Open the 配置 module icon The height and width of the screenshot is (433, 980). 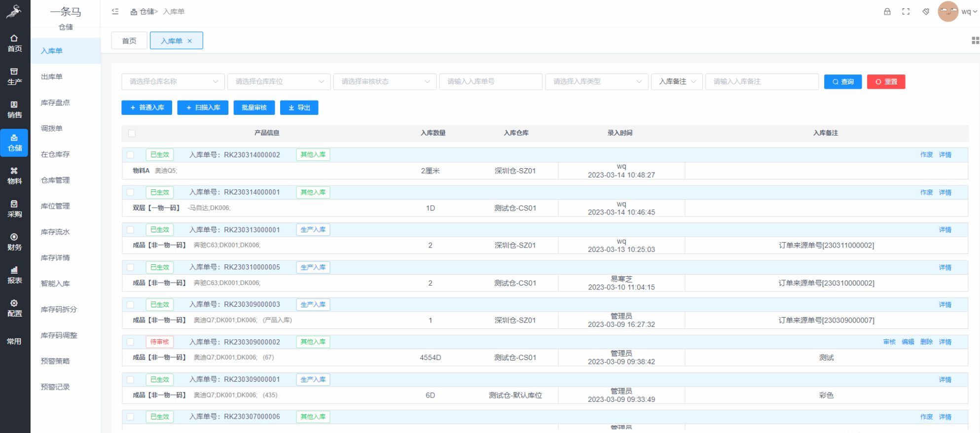15,308
